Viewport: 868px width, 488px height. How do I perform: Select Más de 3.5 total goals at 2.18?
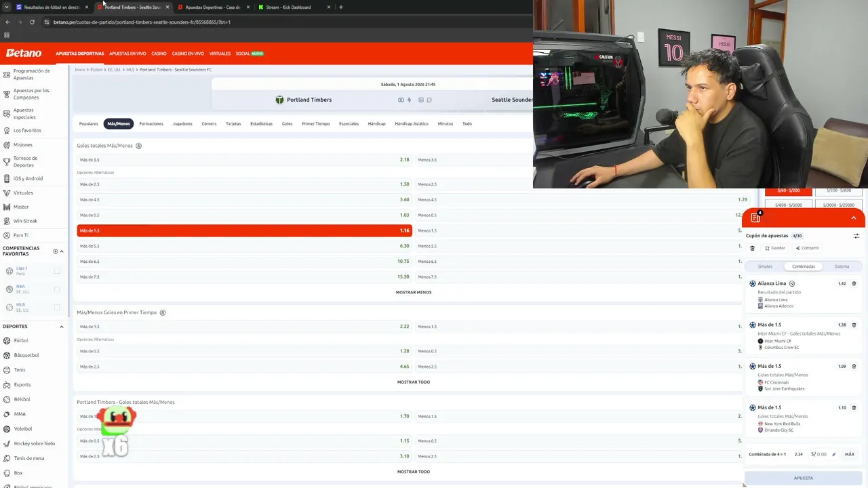pyautogui.click(x=244, y=160)
